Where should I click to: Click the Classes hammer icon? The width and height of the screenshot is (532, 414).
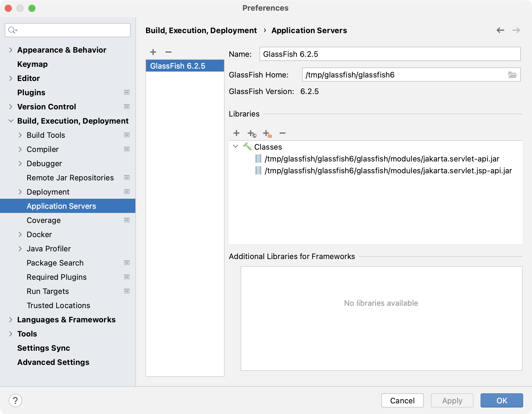click(x=247, y=147)
